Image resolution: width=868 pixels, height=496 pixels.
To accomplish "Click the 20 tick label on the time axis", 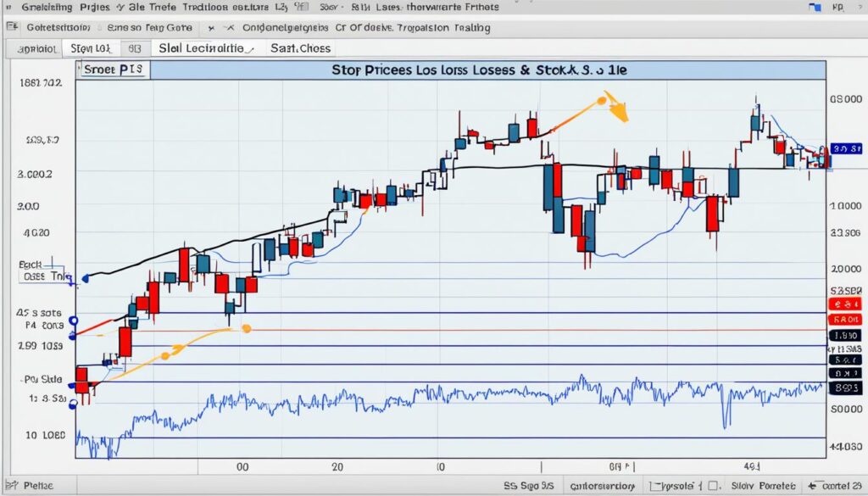I will [337, 467].
